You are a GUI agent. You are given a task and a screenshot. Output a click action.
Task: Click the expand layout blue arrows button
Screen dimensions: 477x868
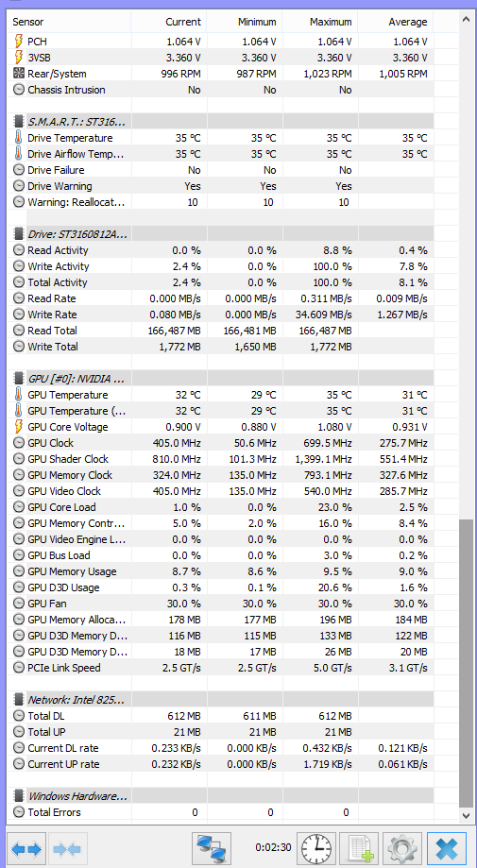point(26,848)
